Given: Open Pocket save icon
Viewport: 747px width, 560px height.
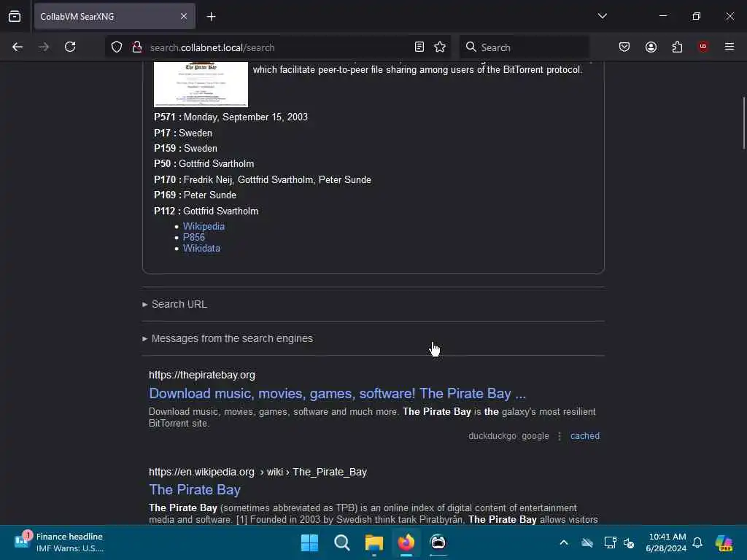Looking at the screenshot, I should point(624,47).
